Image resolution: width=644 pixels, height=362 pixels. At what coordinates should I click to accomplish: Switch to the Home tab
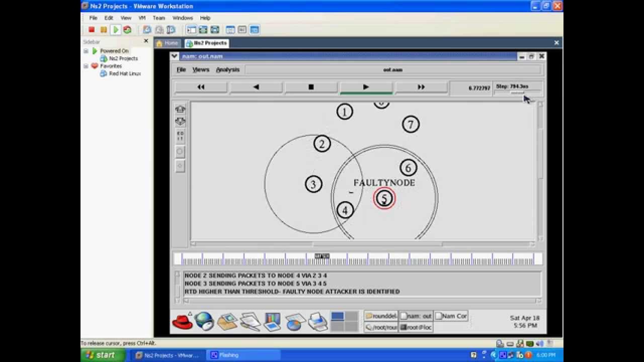pos(167,43)
